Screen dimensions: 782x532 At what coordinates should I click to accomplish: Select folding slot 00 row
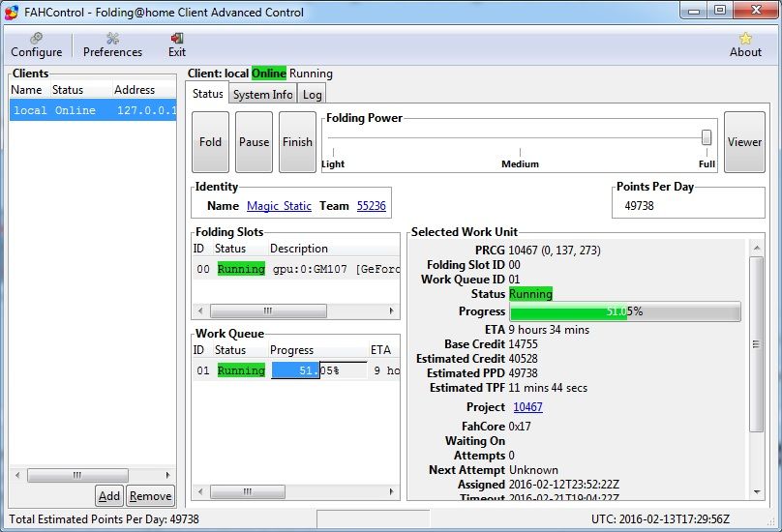coord(296,269)
